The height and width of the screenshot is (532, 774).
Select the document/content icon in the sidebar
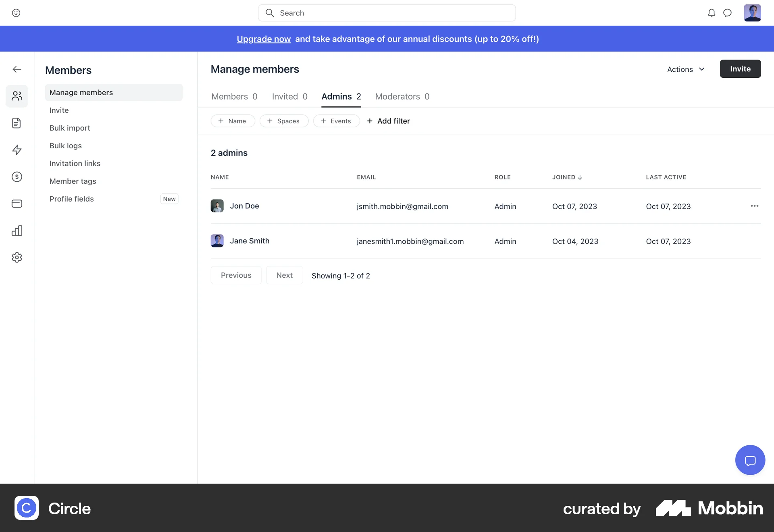[17, 123]
